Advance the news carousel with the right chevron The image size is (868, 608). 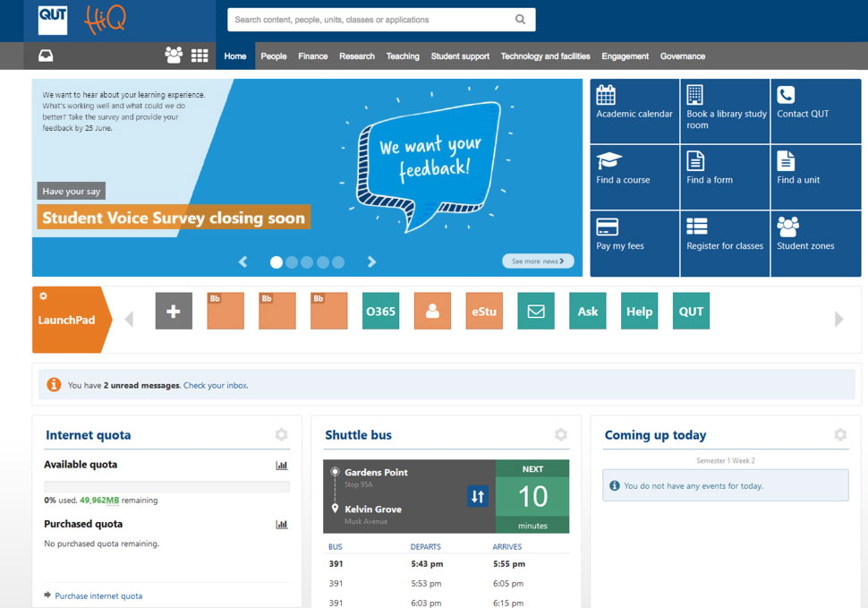(x=371, y=262)
